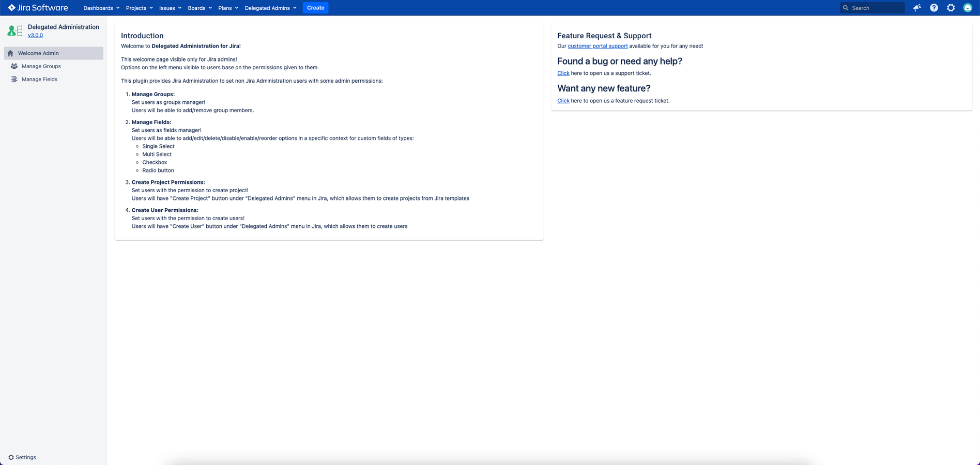Click link to open feature request ticket
Viewport: 980px width, 465px height.
pos(563,101)
